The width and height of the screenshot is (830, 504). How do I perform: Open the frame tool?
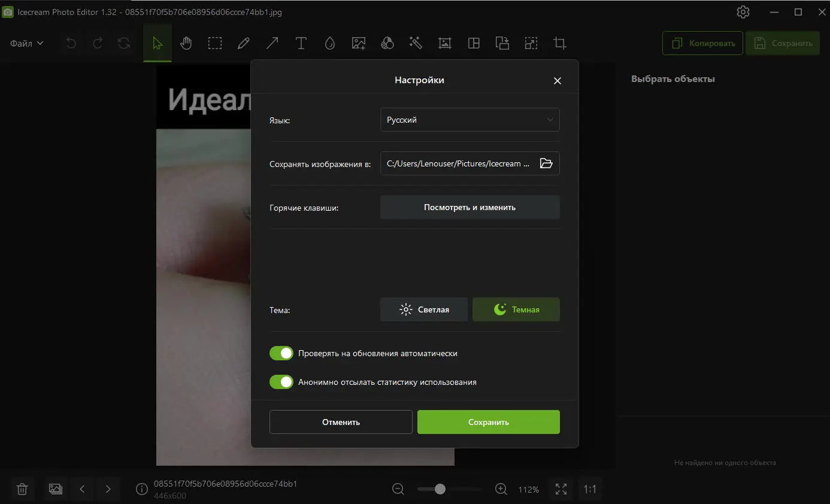(x=444, y=43)
